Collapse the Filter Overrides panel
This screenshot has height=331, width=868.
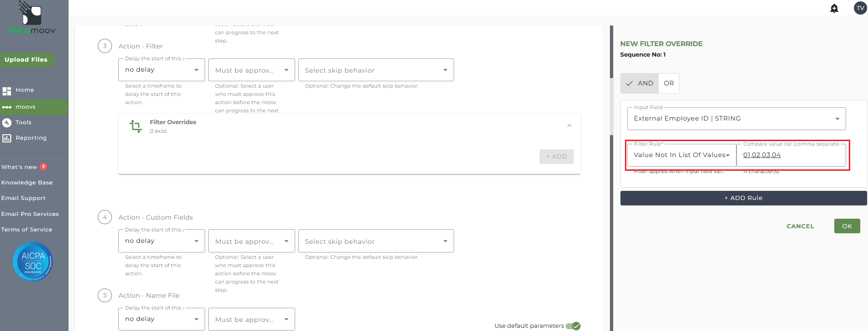point(569,126)
